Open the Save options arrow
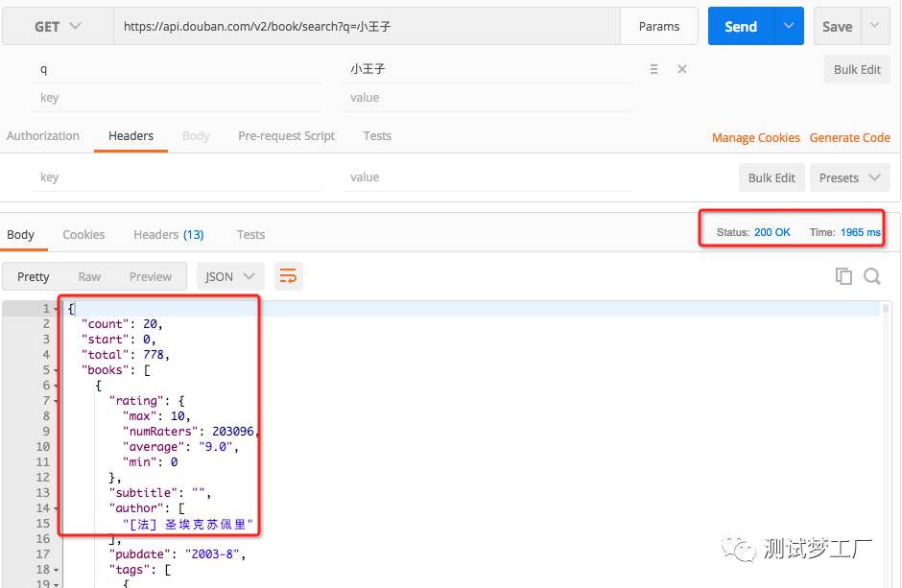This screenshot has width=902, height=588. (875, 26)
